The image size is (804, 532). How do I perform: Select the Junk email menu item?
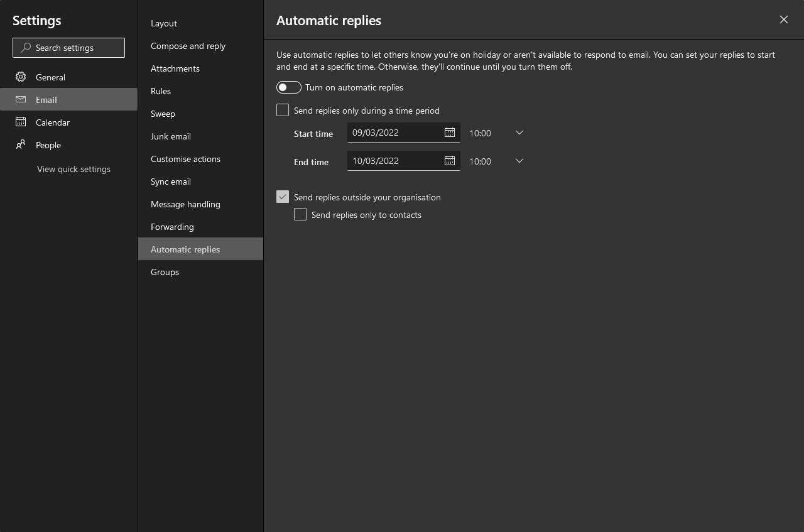click(171, 136)
